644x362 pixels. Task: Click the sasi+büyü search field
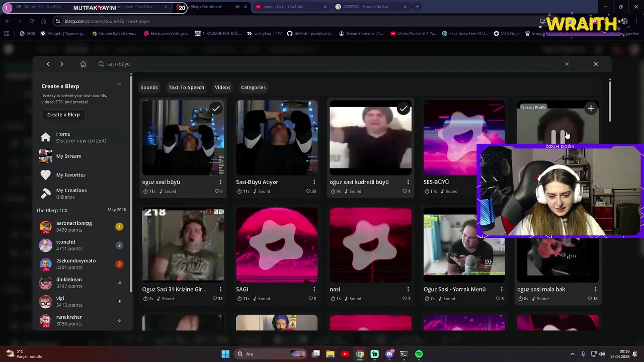pyautogui.click(x=332, y=64)
